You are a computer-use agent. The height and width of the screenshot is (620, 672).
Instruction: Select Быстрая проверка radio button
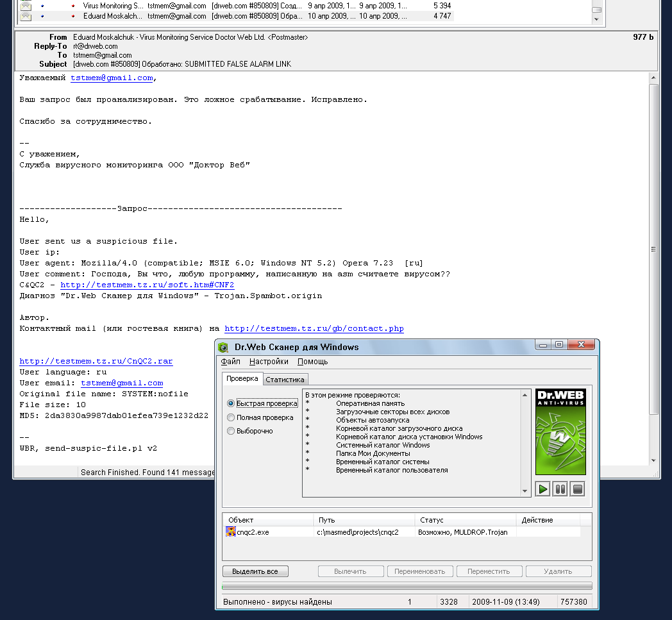click(231, 403)
